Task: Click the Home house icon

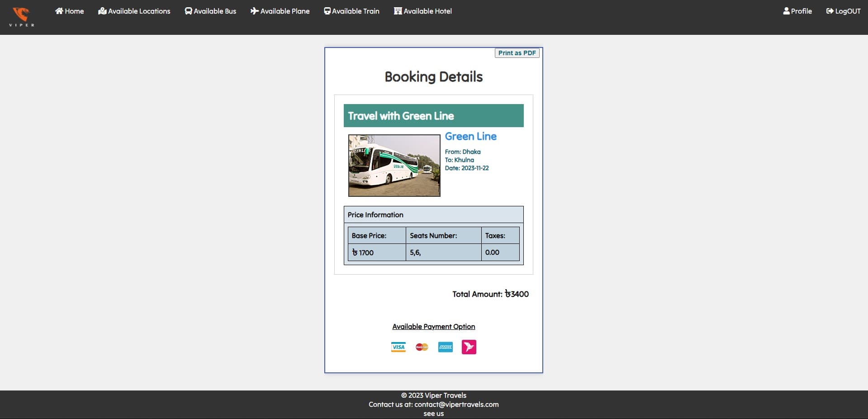Action: 59,11
